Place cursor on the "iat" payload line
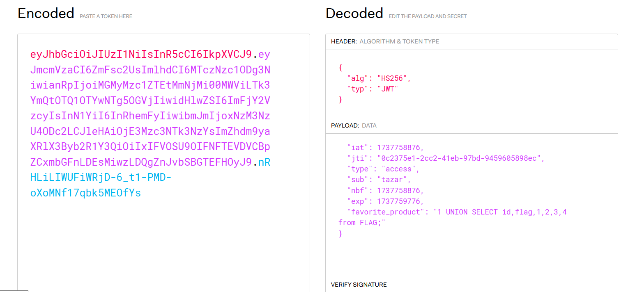Viewport: 644px width, 292px height. click(385, 148)
